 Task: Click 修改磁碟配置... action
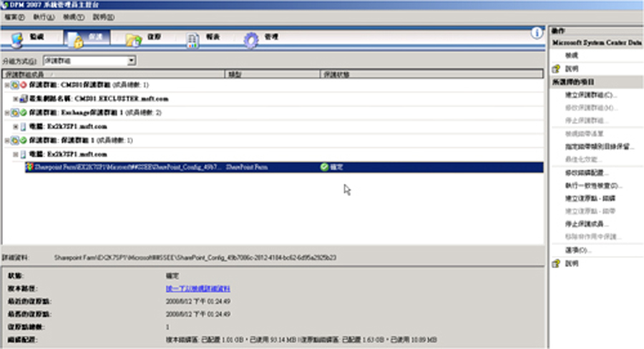tap(587, 173)
